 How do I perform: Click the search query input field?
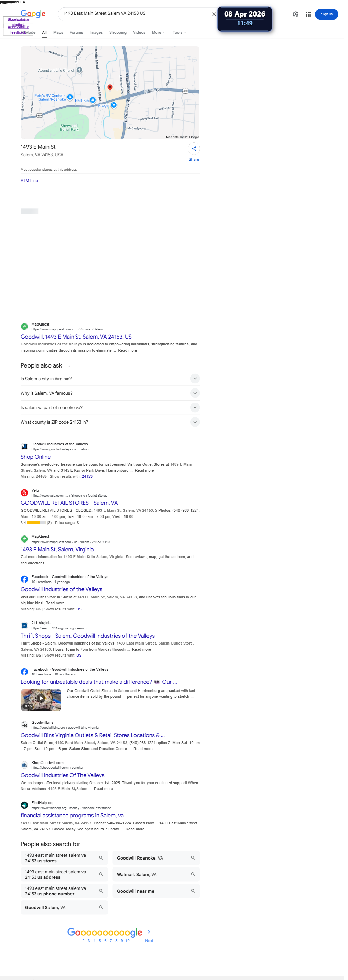coord(137,14)
